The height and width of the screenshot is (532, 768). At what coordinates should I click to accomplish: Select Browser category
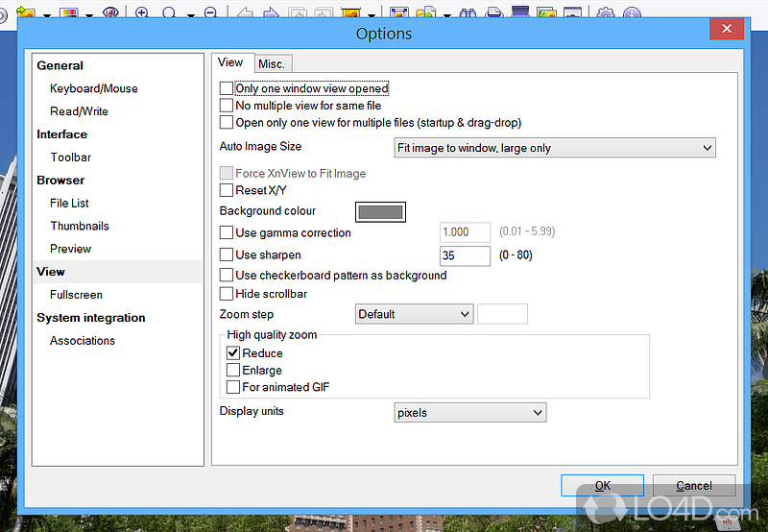(60, 181)
